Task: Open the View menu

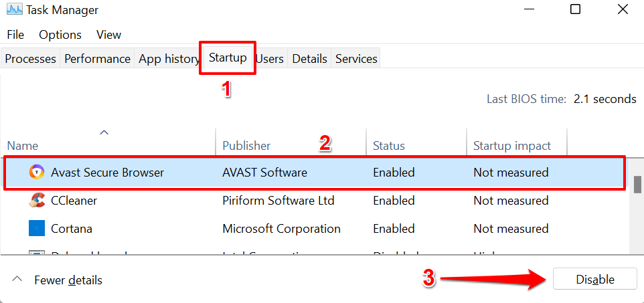Action: point(108,35)
